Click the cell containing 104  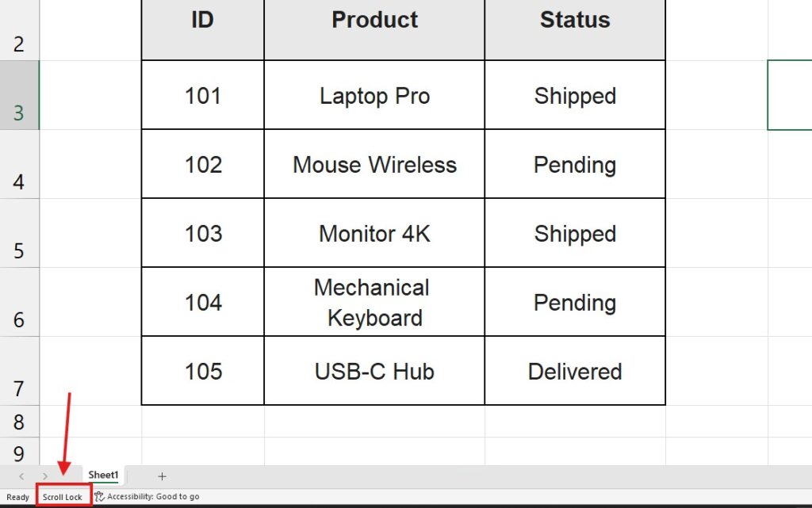click(201, 302)
